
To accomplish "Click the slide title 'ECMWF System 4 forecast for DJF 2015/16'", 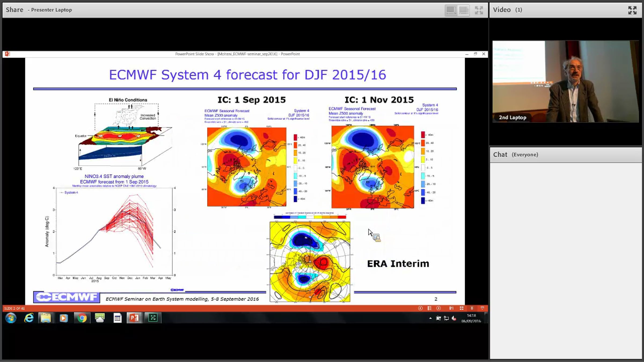I will [247, 75].
